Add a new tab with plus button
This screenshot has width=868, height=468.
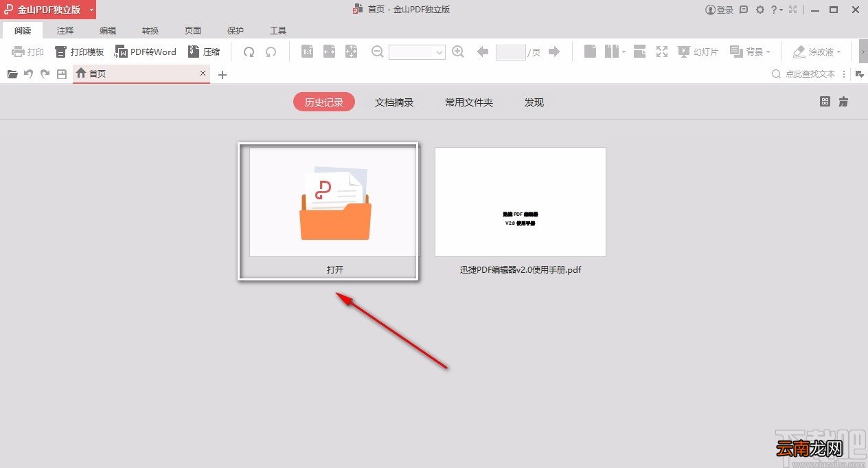[x=222, y=75]
